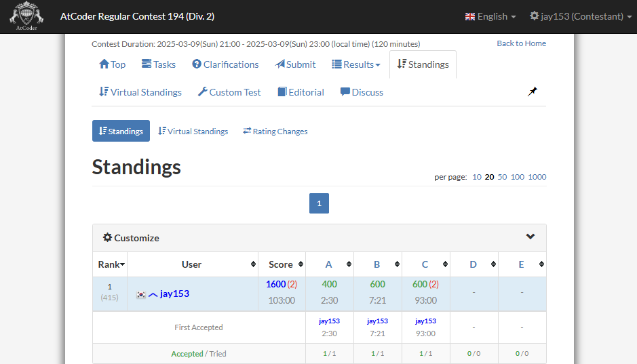Screen dimensions: 637x364
Task: Open jay153 first accepted link for B
Action: point(377,321)
